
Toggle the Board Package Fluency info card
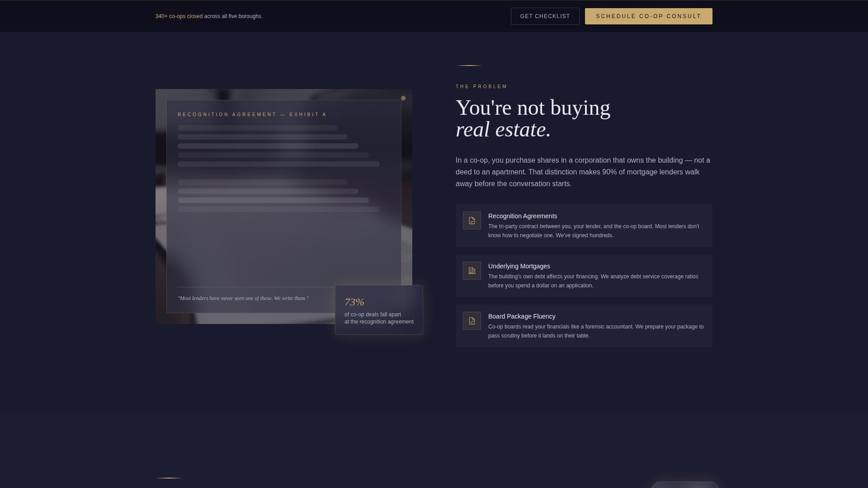click(x=584, y=326)
